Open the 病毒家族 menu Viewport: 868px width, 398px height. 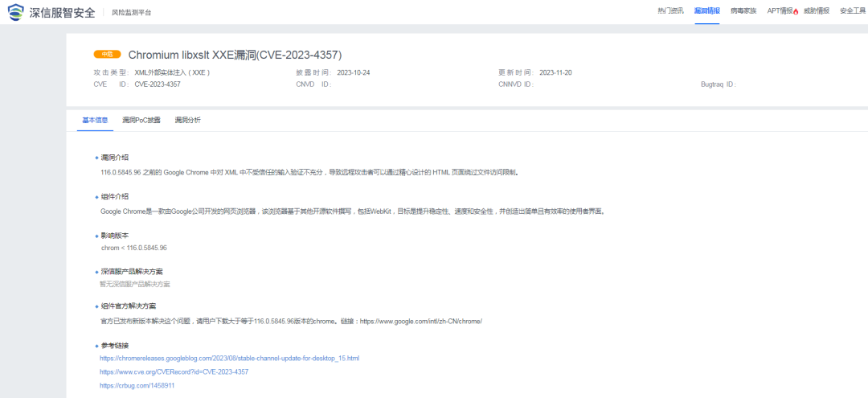coord(743,11)
